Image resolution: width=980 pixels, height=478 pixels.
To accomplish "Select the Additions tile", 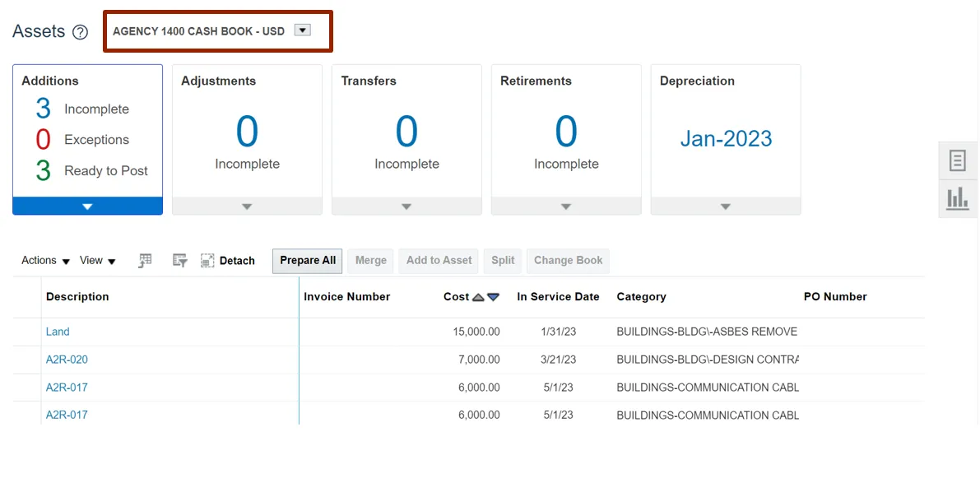I will (x=87, y=132).
